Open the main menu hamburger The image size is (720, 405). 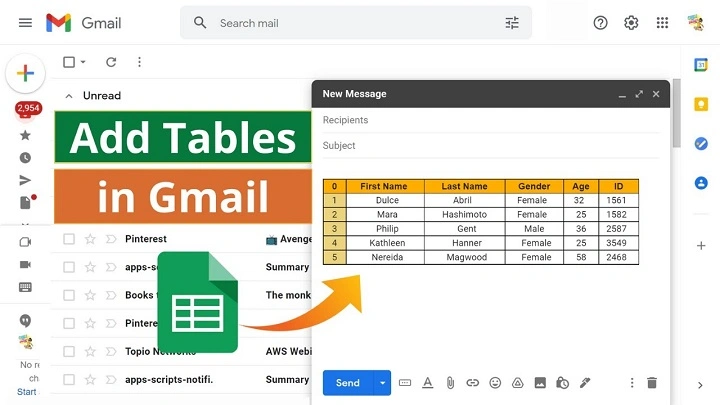click(25, 22)
